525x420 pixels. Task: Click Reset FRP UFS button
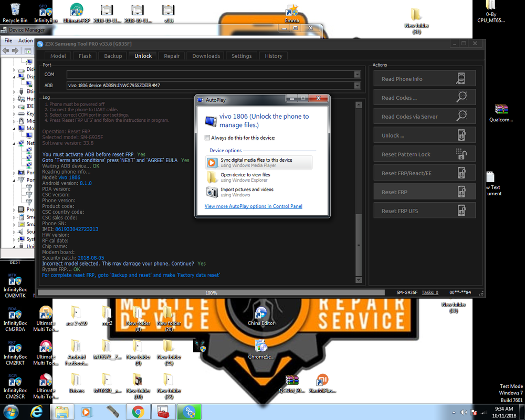tap(425, 211)
